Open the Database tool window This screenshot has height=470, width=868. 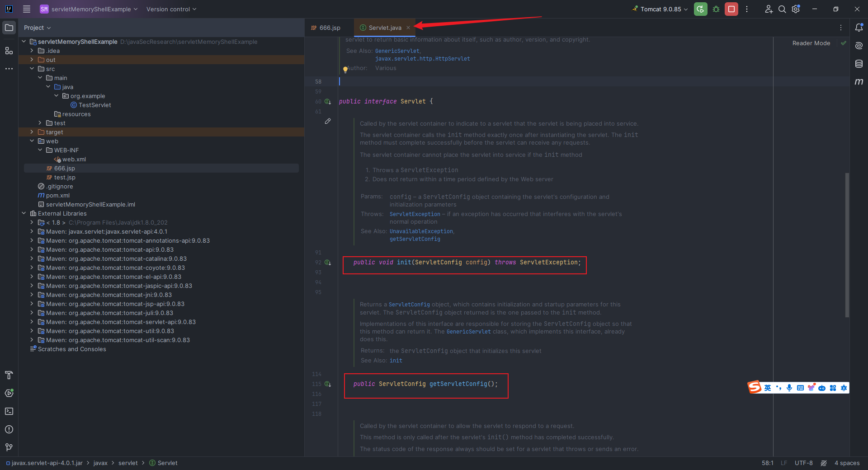[x=859, y=64]
